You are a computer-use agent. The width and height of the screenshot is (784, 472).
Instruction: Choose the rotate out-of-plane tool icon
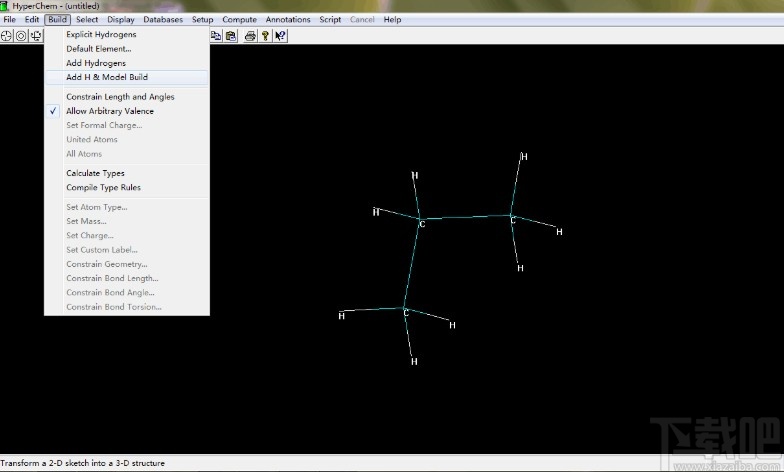[36, 36]
